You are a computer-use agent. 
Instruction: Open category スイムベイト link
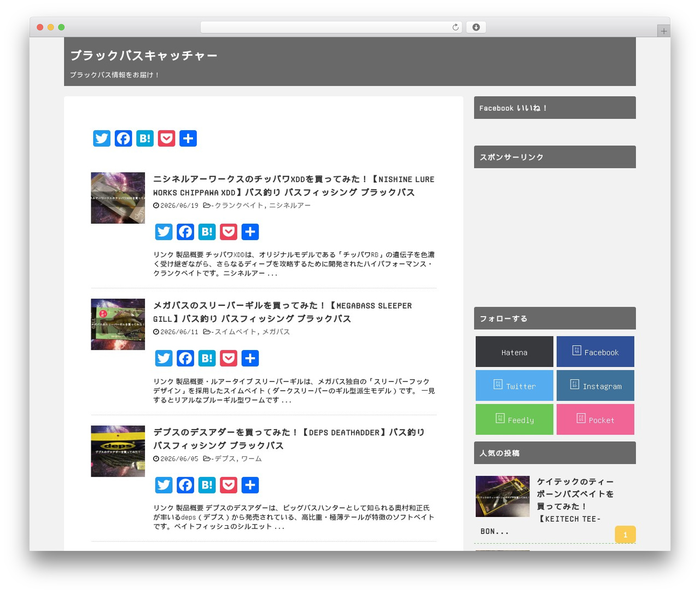coord(235,332)
